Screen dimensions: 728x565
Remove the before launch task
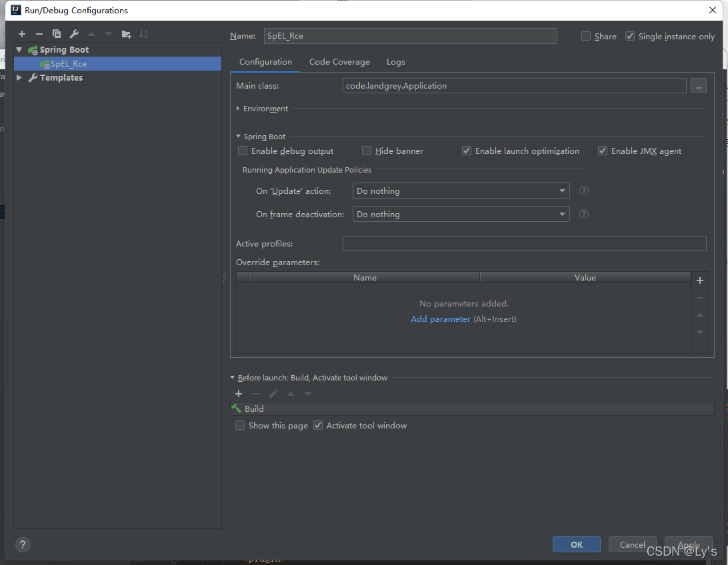256,394
